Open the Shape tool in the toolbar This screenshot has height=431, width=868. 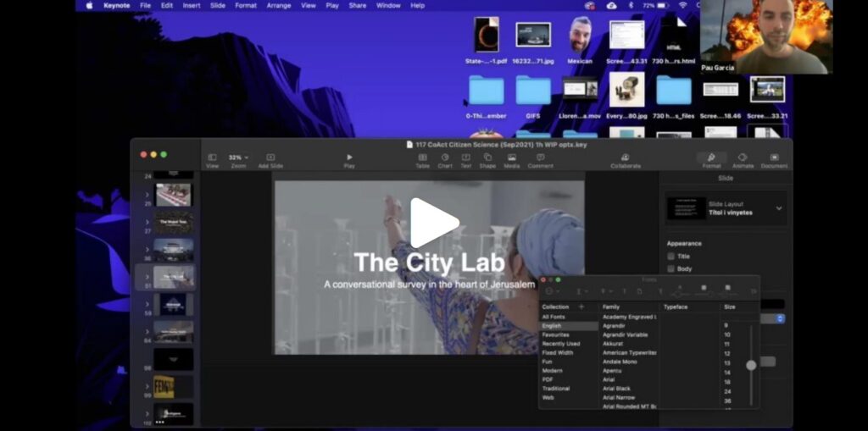[x=487, y=157]
